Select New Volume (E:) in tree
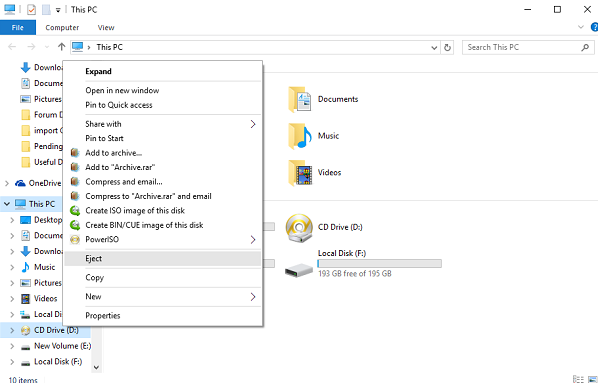Image resolution: width=598 pixels, height=383 pixels. pyautogui.click(x=56, y=346)
